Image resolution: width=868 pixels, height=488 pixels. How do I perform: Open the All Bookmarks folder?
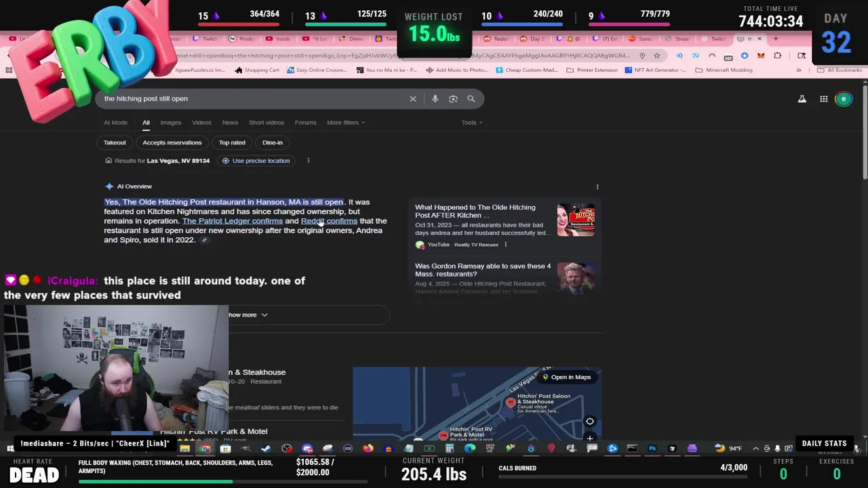pyautogui.click(x=840, y=70)
